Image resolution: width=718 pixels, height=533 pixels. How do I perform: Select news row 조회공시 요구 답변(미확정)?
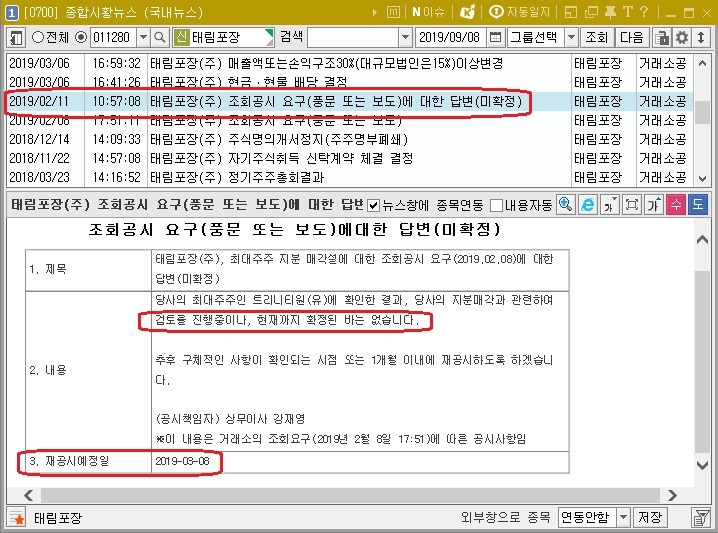click(349, 101)
